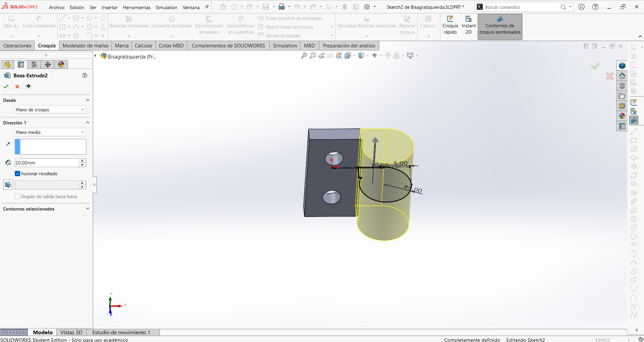The height and width of the screenshot is (342, 644).
Task: Open the Herramientas menu
Action: 137,7
